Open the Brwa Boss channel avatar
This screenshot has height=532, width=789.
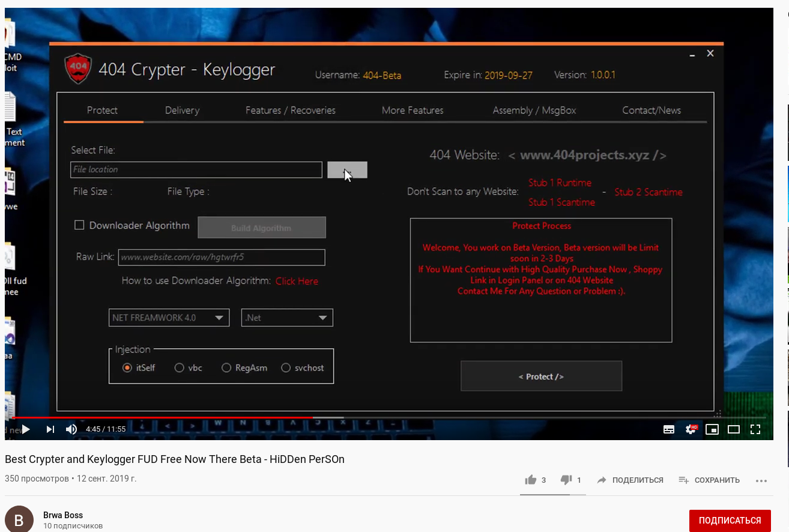coord(19,519)
